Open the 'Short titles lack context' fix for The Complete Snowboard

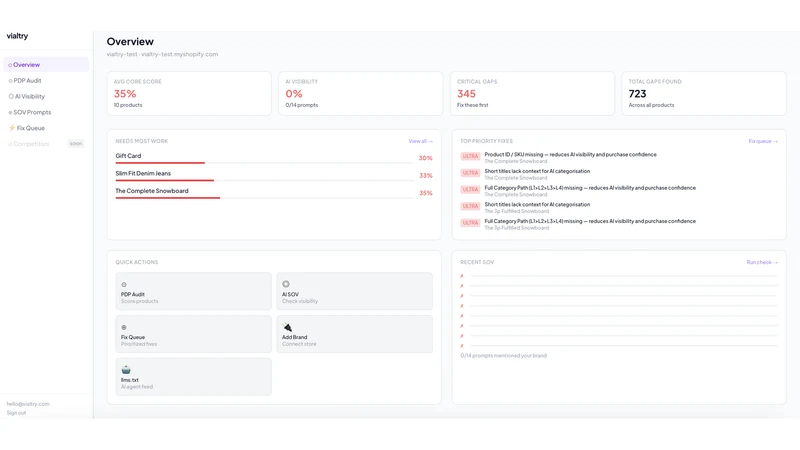[x=537, y=171]
